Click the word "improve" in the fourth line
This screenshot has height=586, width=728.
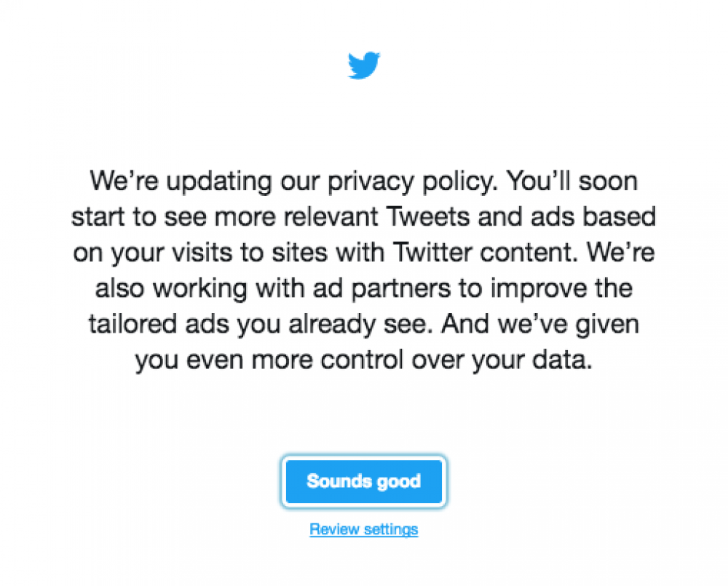click(539, 289)
